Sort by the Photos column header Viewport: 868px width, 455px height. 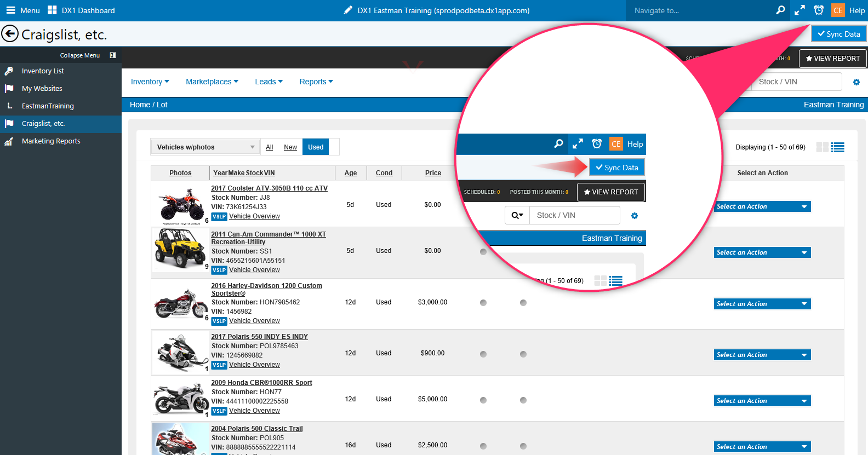(x=180, y=173)
